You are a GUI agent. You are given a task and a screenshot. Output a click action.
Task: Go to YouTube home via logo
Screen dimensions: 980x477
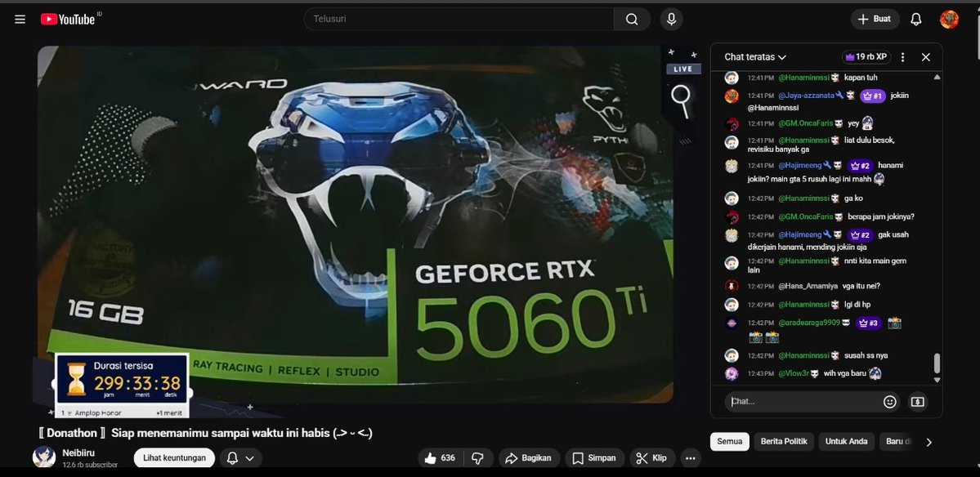click(x=68, y=20)
